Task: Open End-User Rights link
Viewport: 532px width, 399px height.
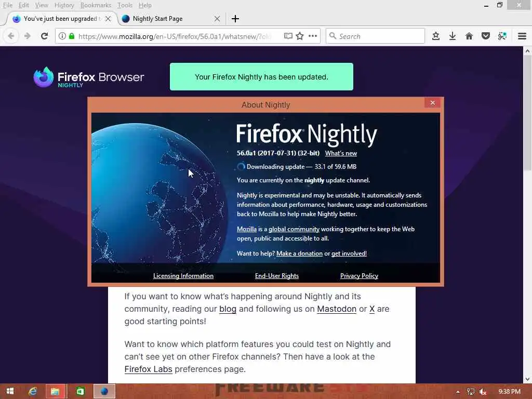Action: pos(277,276)
